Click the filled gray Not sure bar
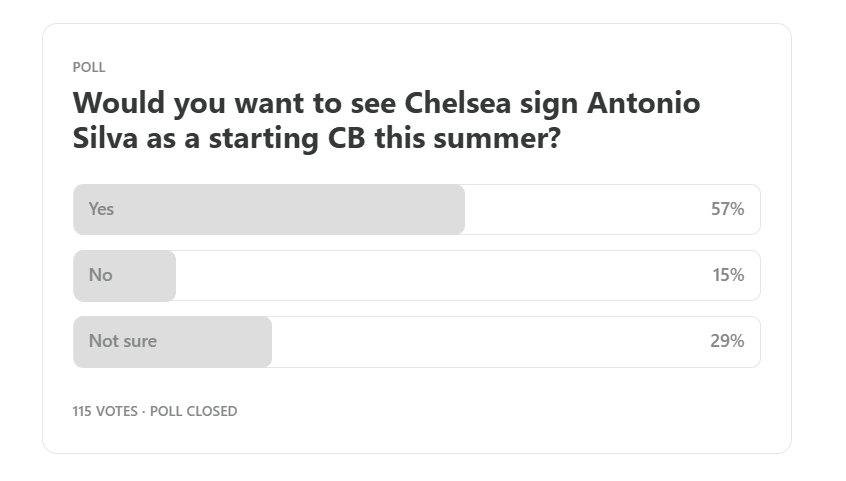The width and height of the screenshot is (846, 481). coord(173,342)
